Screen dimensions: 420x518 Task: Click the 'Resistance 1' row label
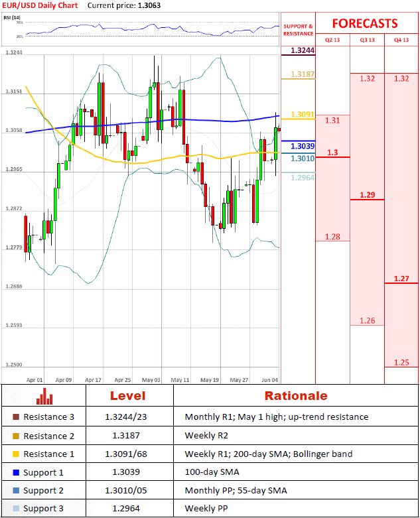click(48, 454)
